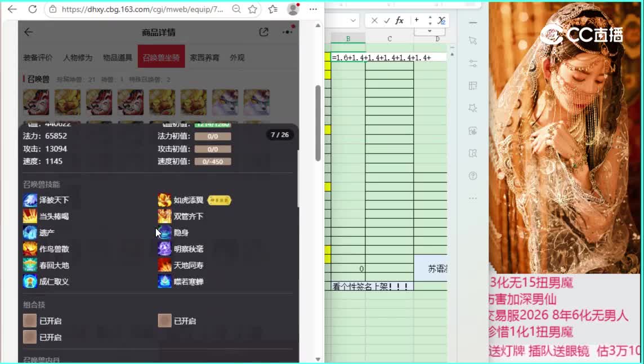Viewport: 644px width, 364px height.
Task: Apply subscript with the X2 icon
Action: [x=441, y=20]
